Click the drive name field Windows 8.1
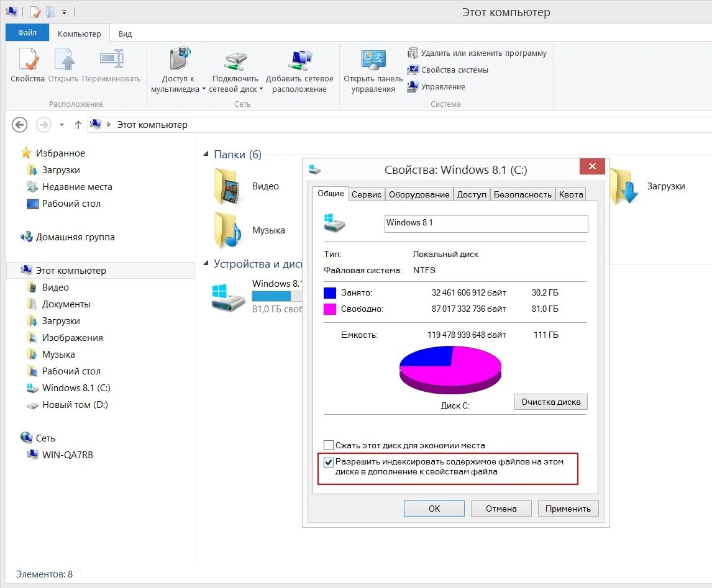The height and width of the screenshot is (588, 712). click(x=486, y=224)
